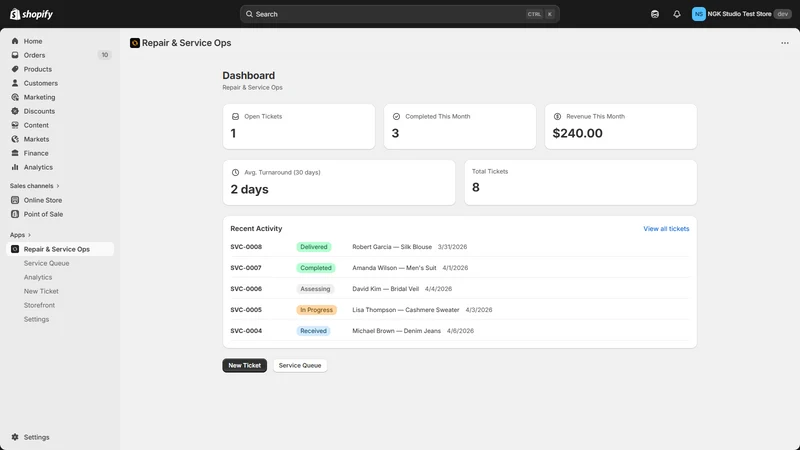Click the Recent Activity heading
This screenshot has width=800, height=450.
[x=256, y=229]
